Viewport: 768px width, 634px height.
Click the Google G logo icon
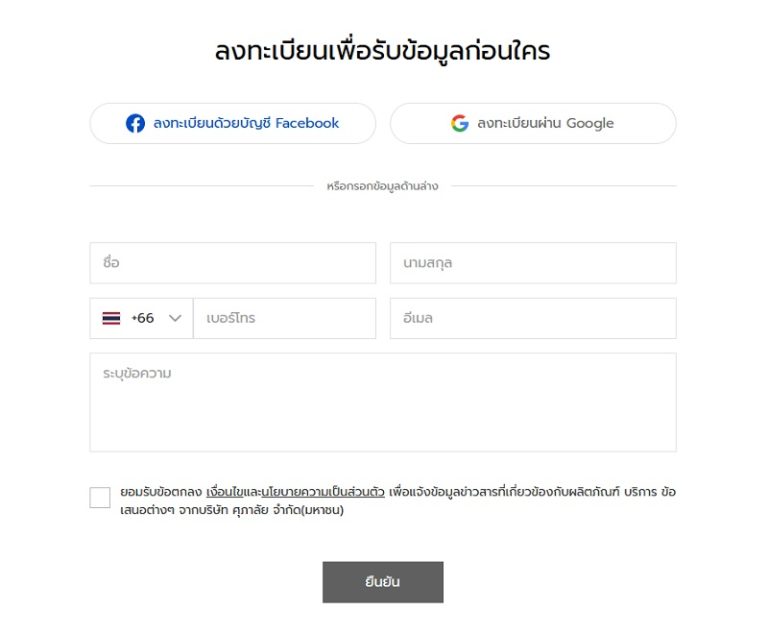pyautogui.click(x=459, y=123)
